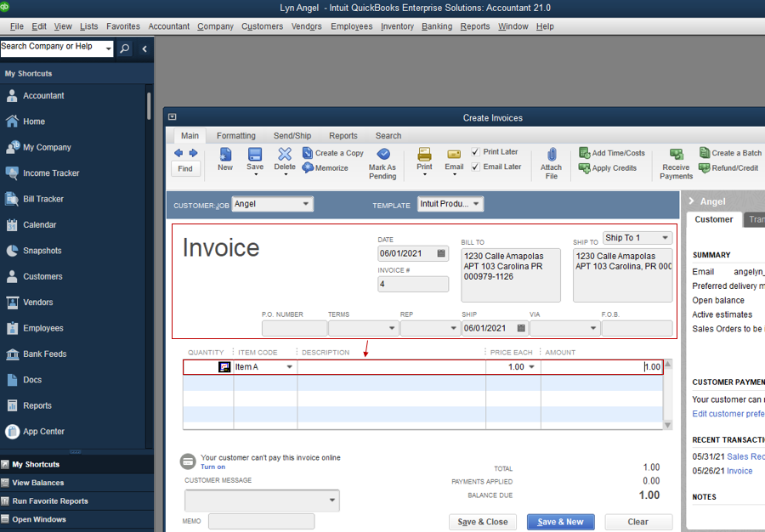Click the Invoice # field

pos(413,284)
